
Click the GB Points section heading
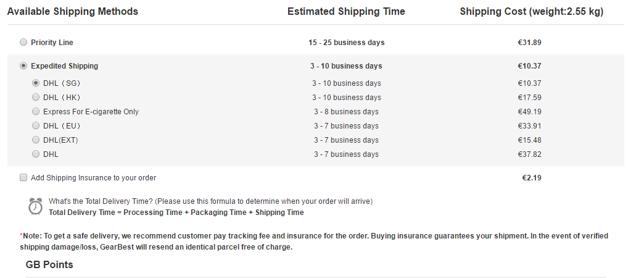tap(49, 264)
